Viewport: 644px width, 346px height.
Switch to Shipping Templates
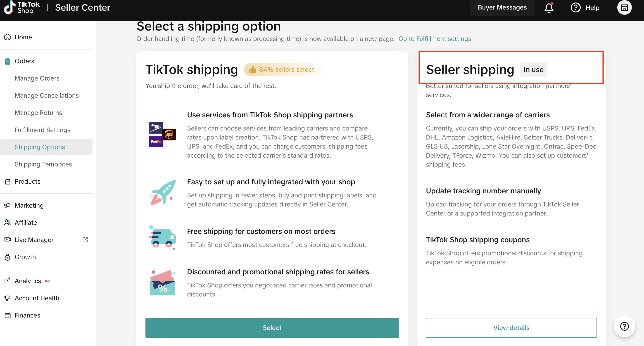coord(43,164)
